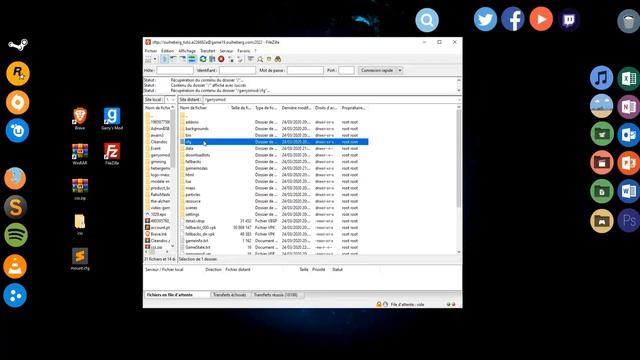Open the binoculars file search icon
Screen dimensions: 640x360
click(x=278, y=59)
